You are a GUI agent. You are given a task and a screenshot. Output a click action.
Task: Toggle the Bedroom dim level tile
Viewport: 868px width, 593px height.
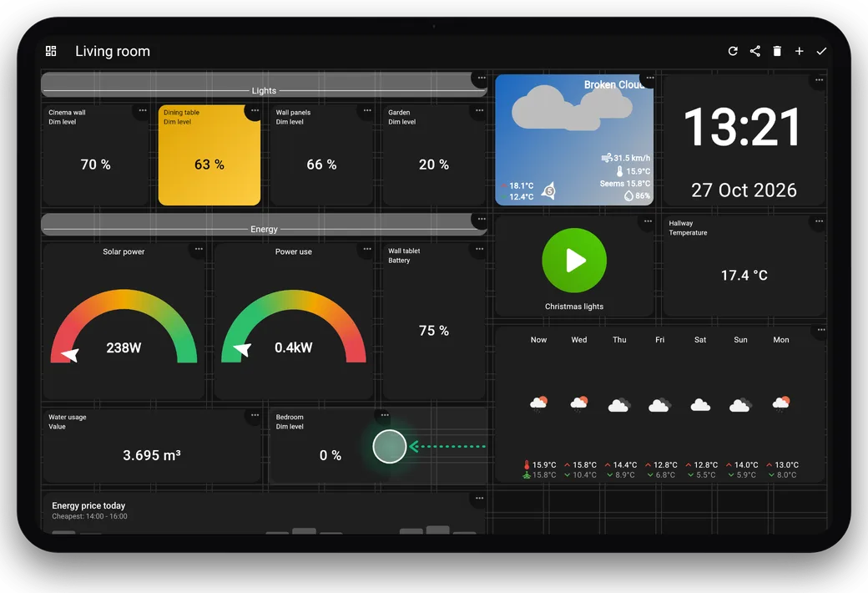[x=330, y=446]
